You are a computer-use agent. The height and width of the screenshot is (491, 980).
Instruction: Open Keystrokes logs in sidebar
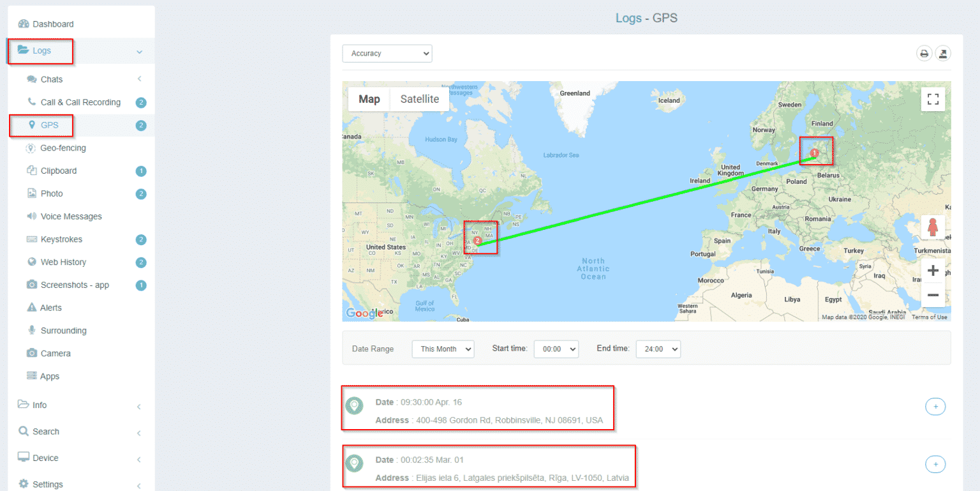[61, 239]
